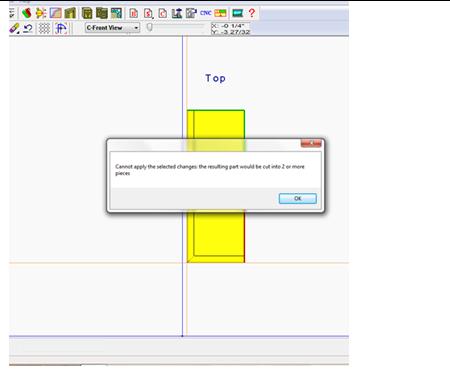
Task: Click the yellow explode starburst icon
Action: (41, 13)
